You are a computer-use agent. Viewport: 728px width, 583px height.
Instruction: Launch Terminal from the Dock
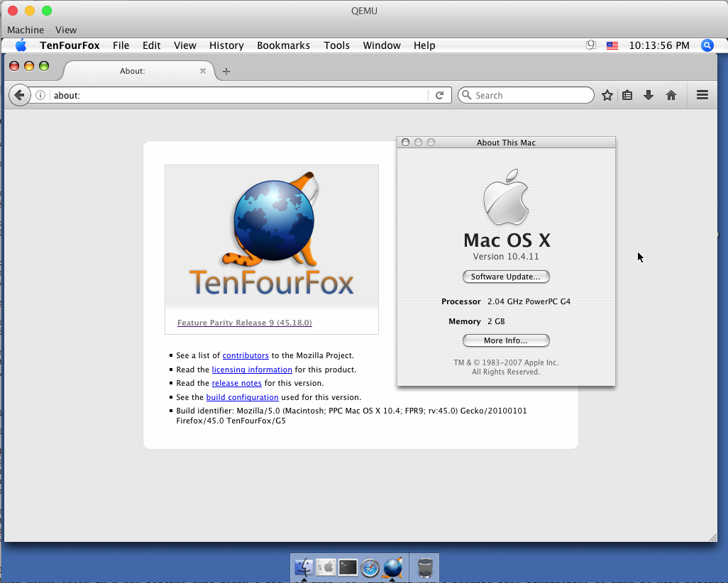click(x=348, y=567)
